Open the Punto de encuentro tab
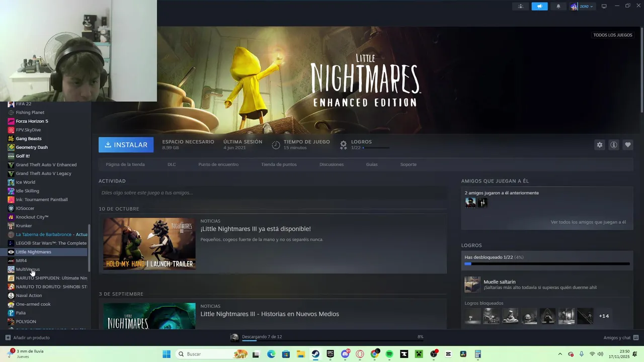 pos(218,164)
